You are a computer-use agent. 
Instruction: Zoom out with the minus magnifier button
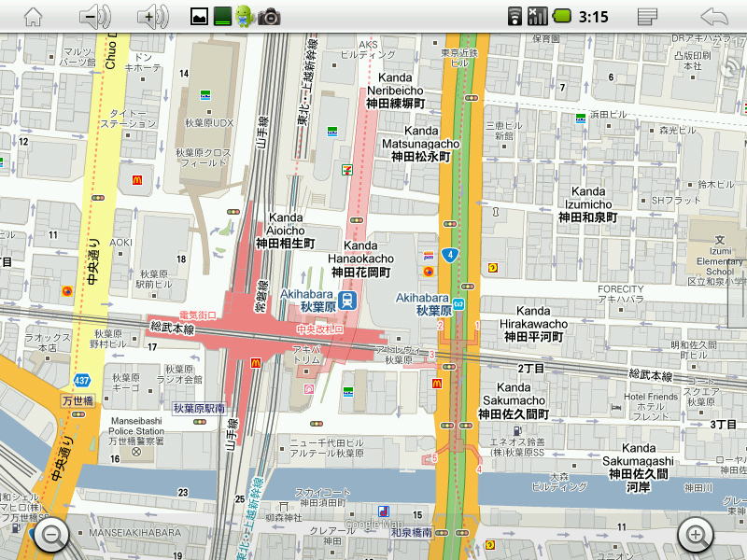pyautogui.click(x=51, y=535)
